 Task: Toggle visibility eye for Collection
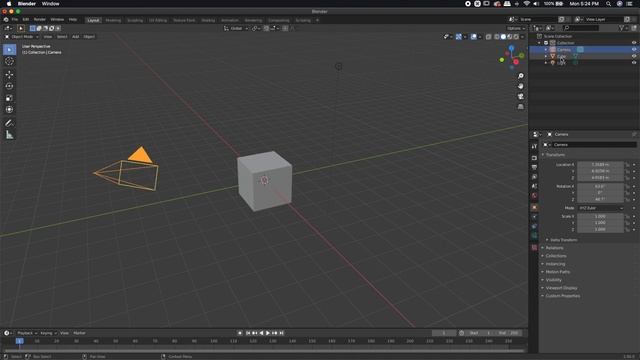634,43
